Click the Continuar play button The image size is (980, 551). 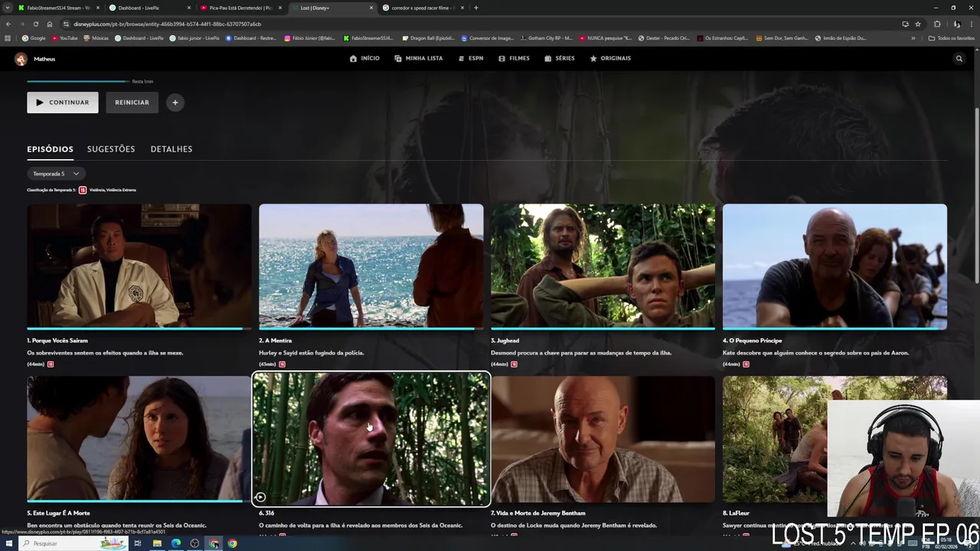coord(63,103)
